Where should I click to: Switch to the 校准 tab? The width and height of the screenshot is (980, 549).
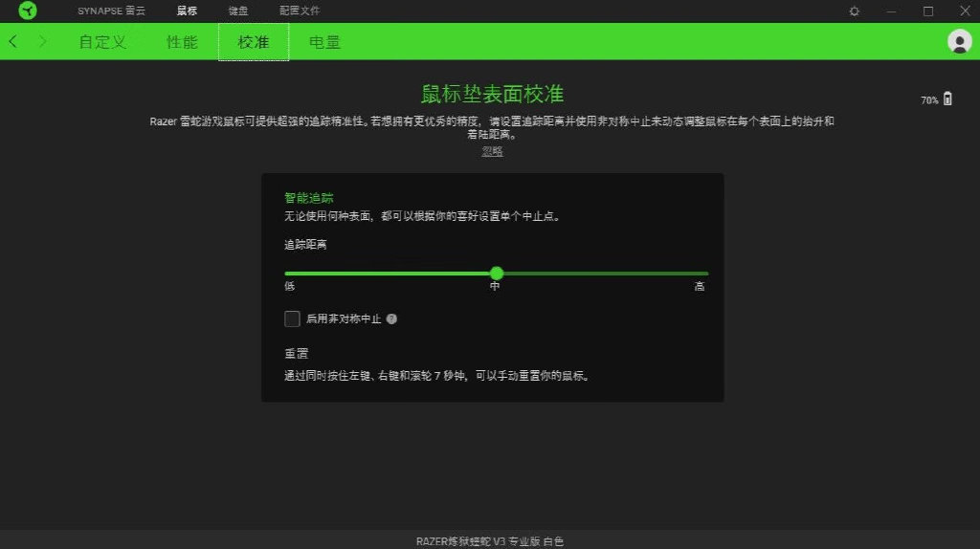coord(253,42)
